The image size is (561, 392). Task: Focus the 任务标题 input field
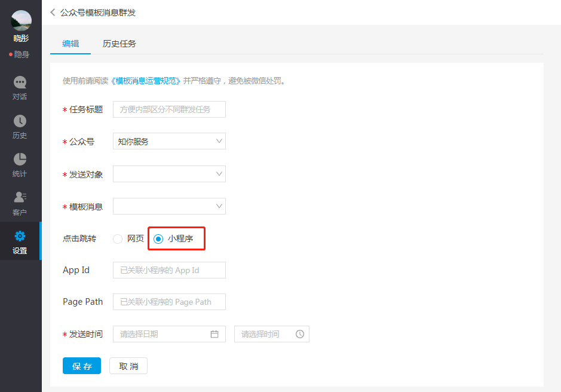(x=169, y=109)
